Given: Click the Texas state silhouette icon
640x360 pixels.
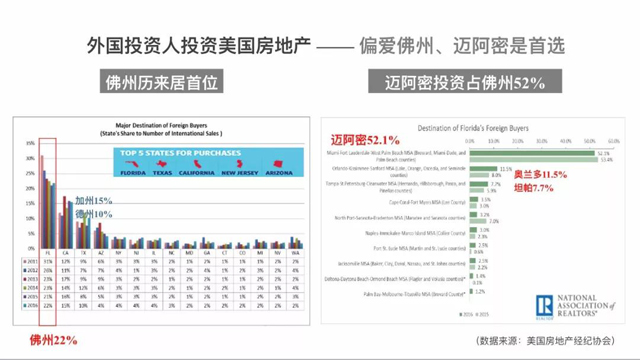Looking at the screenshot, I should tap(162, 164).
